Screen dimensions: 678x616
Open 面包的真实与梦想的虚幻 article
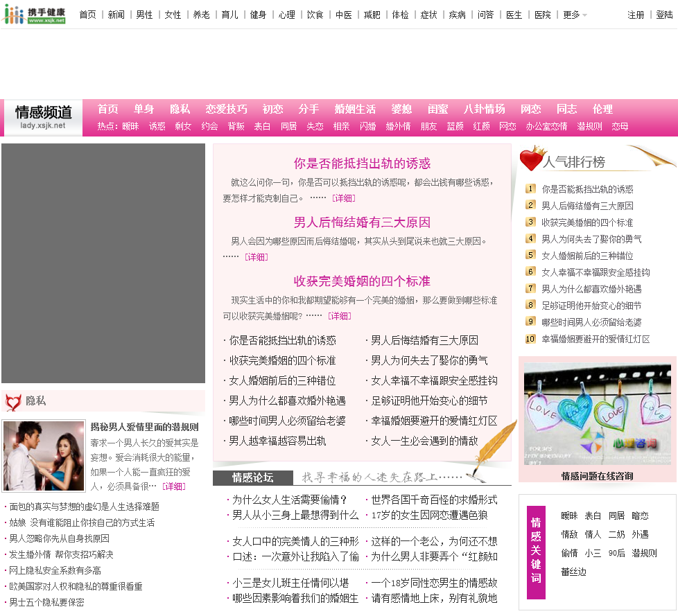[x=85, y=507]
